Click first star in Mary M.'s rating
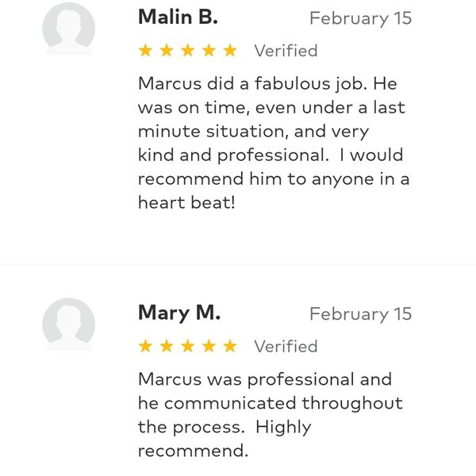The width and height of the screenshot is (476, 476). (x=145, y=347)
